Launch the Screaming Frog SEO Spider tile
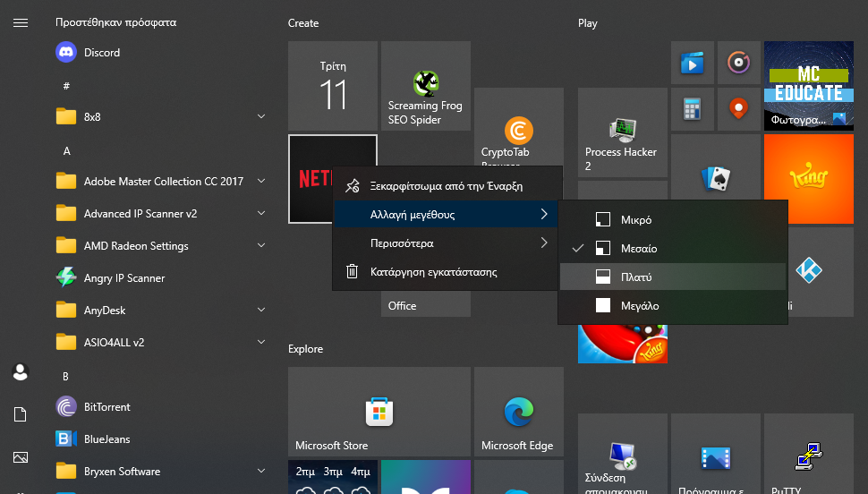 click(425, 86)
